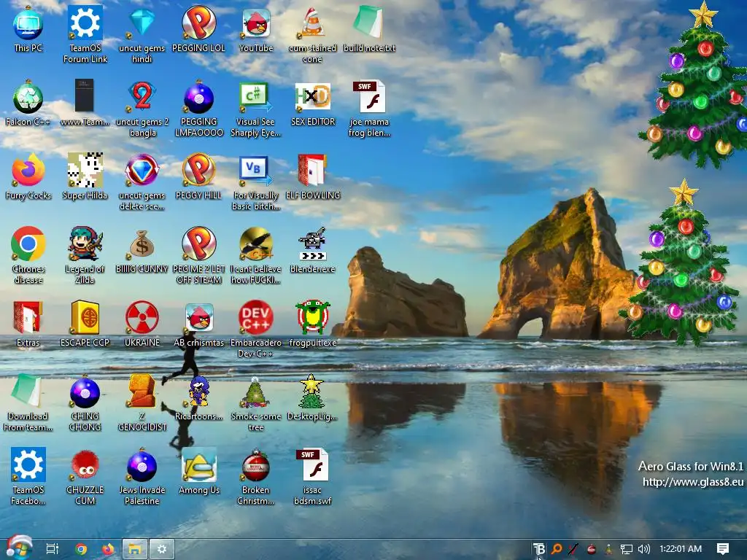Image resolution: width=747 pixels, height=560 pixels.
Task: Open the Action Center notifications
Action: coord(723,549)
